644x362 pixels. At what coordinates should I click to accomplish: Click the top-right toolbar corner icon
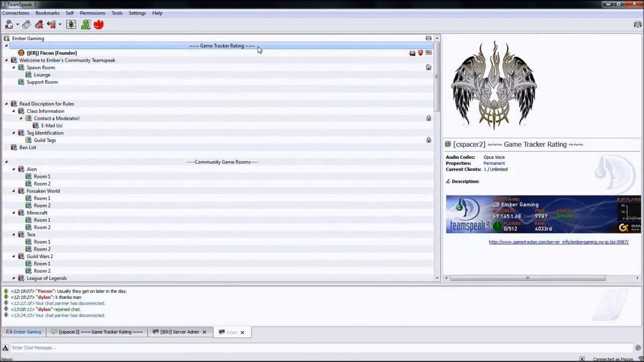coord(637,25)
